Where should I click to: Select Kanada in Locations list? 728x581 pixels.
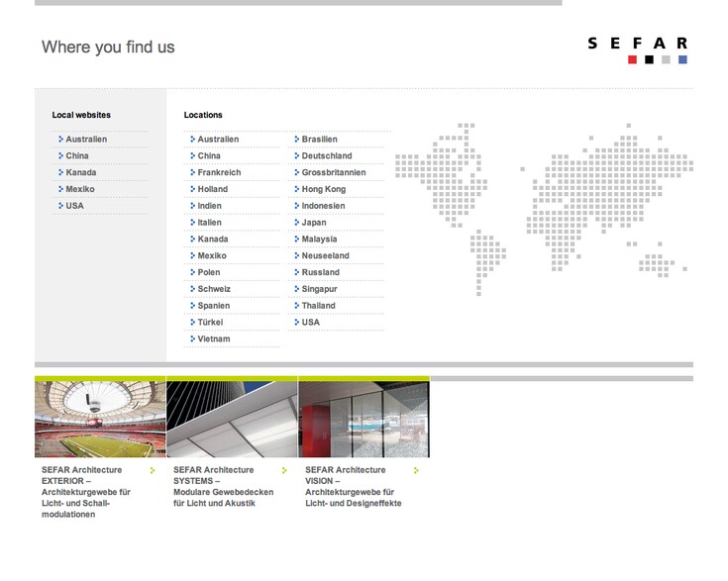[212, 240]
